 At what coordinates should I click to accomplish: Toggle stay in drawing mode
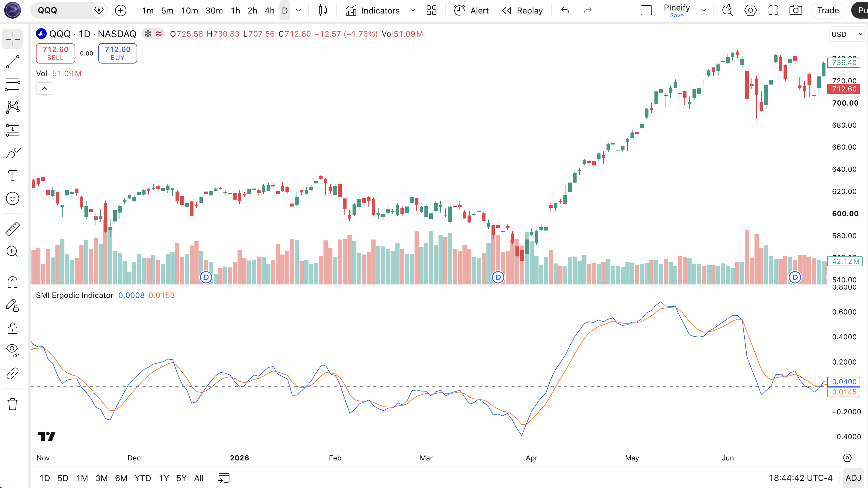(x=13, y=305)
